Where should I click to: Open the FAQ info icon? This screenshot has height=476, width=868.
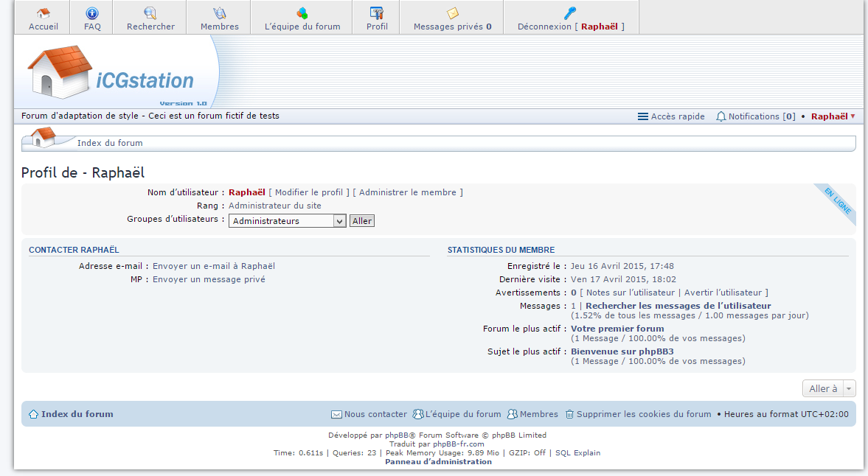point(92,13)
